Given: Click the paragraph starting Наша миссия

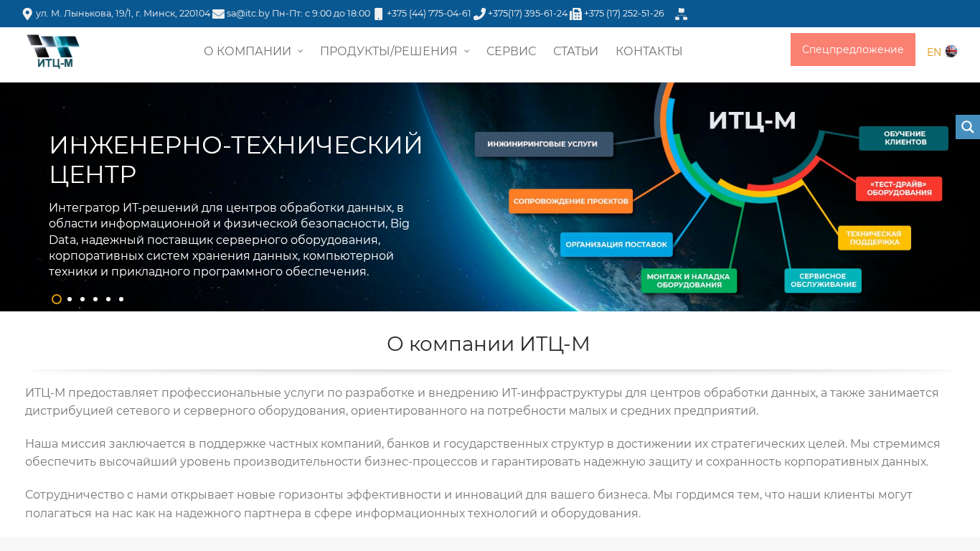Looking at the screenshot, I should pos(483,453).
